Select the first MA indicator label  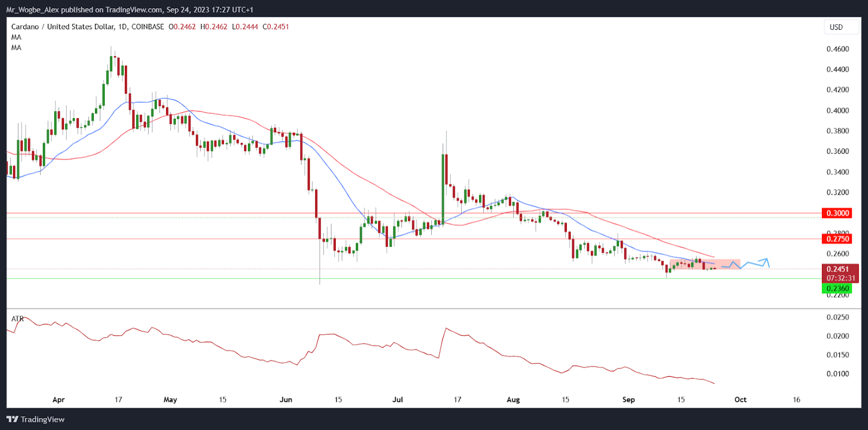(16, 37)
